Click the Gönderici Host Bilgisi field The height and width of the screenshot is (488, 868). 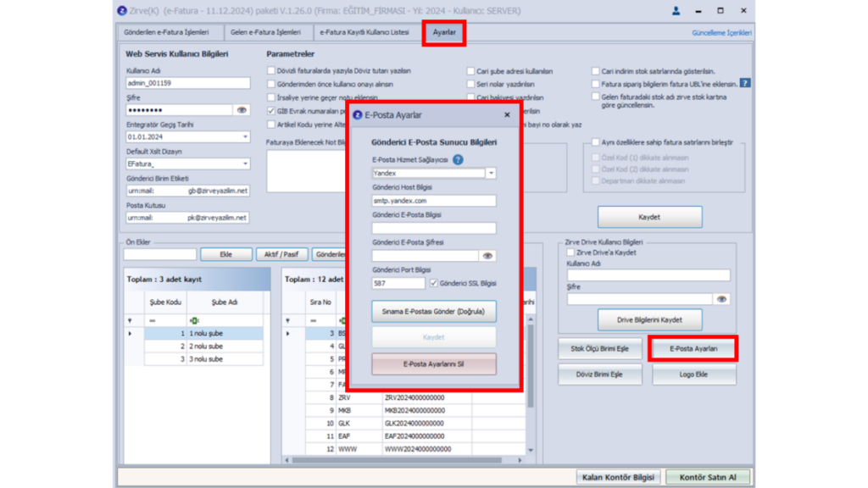(433, 201)
